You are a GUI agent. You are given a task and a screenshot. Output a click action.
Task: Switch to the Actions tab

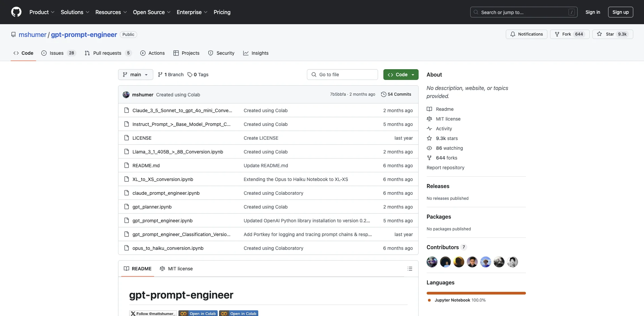click(x=152, y=53)
